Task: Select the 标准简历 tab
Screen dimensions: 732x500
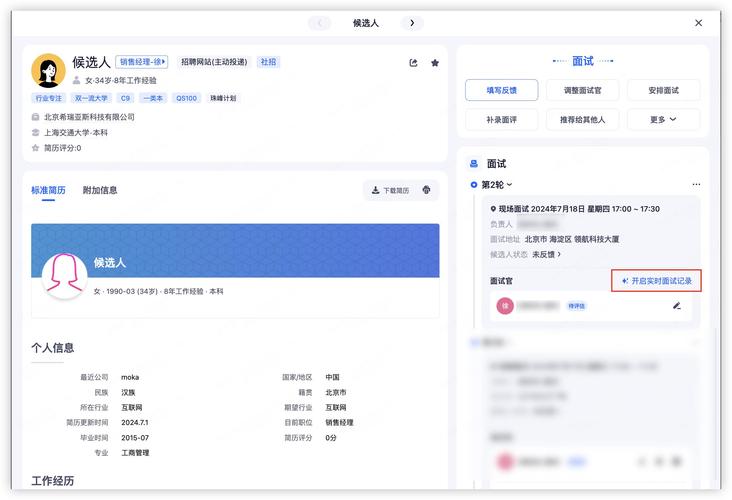Action: click(x=48, y=190)
